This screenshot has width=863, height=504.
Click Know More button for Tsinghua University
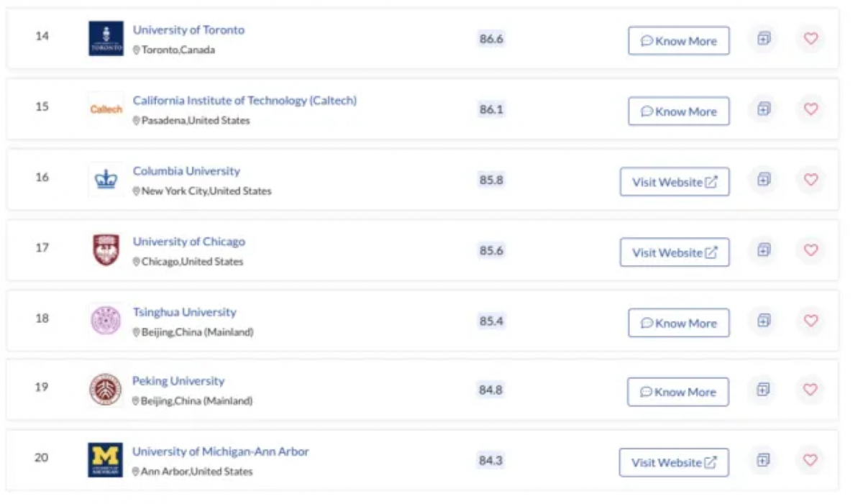click(x=679, y=323)
